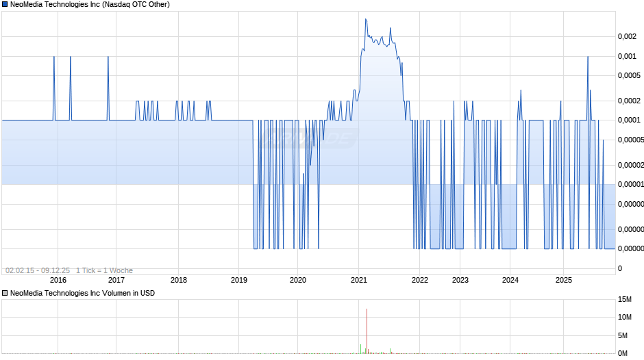
Task: Click the highest price peak in early 2021
Action: coord(366,20)
